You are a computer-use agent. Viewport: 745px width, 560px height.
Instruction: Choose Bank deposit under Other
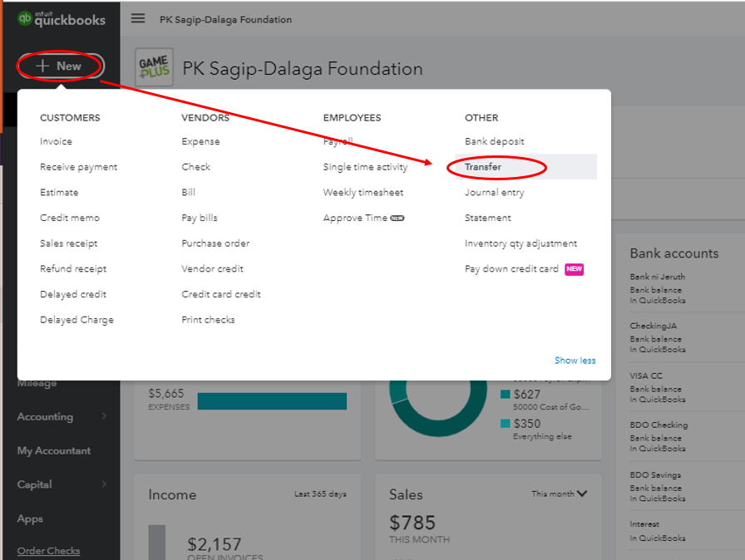point(494,141)
